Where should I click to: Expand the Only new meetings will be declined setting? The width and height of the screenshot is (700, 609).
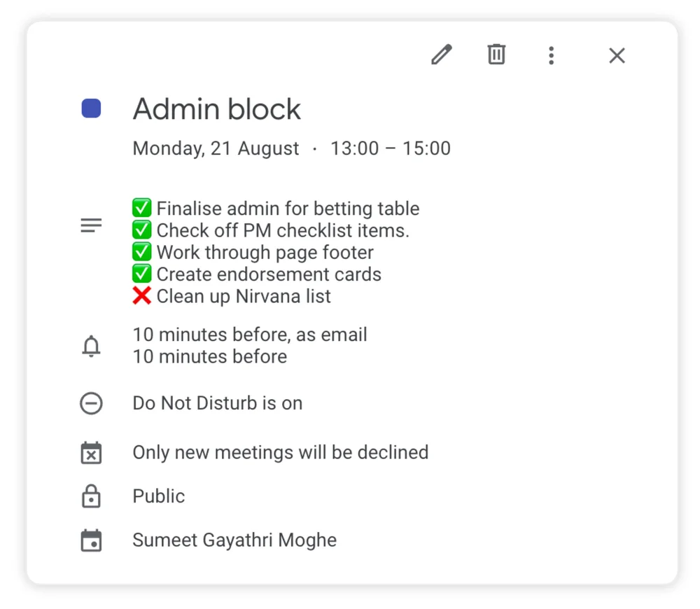(x=280, y=453)
